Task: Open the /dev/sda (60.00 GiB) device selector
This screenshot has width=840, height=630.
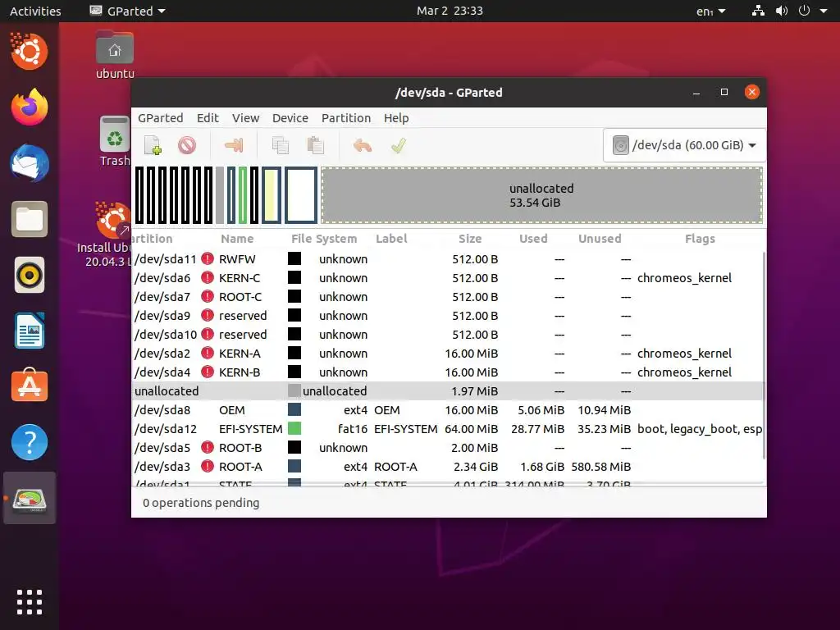Action: (684, 145)
